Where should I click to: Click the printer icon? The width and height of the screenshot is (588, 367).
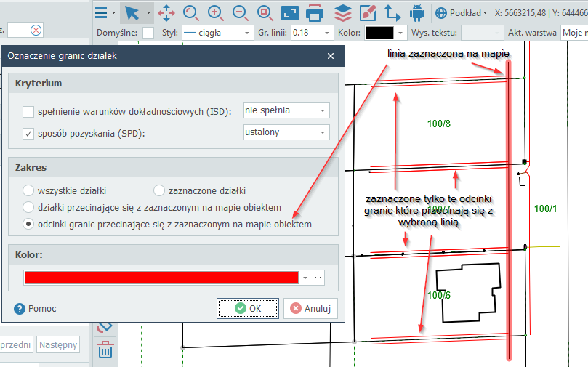tap(314, 12)
